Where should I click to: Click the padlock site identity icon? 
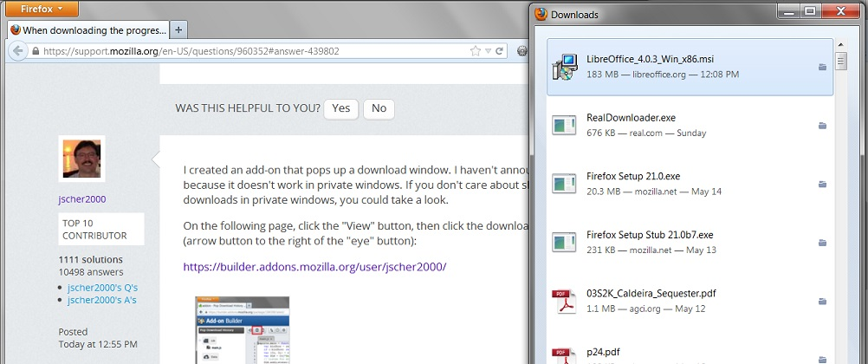36,51
